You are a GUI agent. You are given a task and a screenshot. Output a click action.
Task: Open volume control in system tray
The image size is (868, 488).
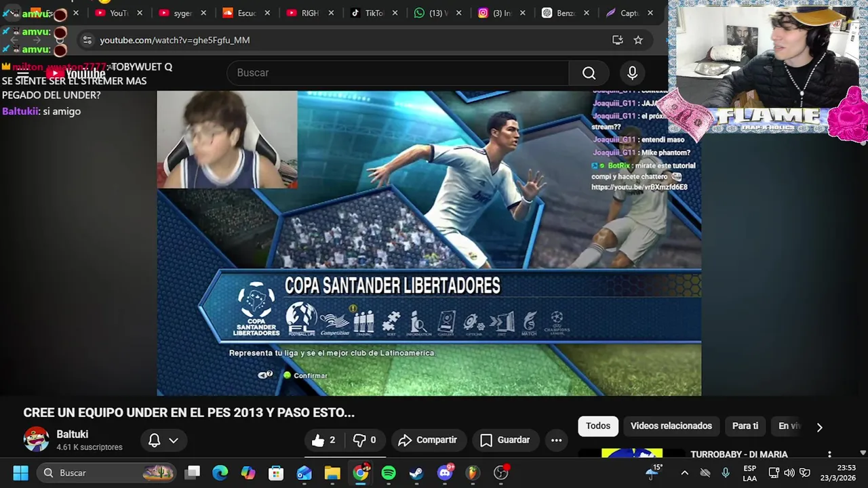[x=789, y=473]
